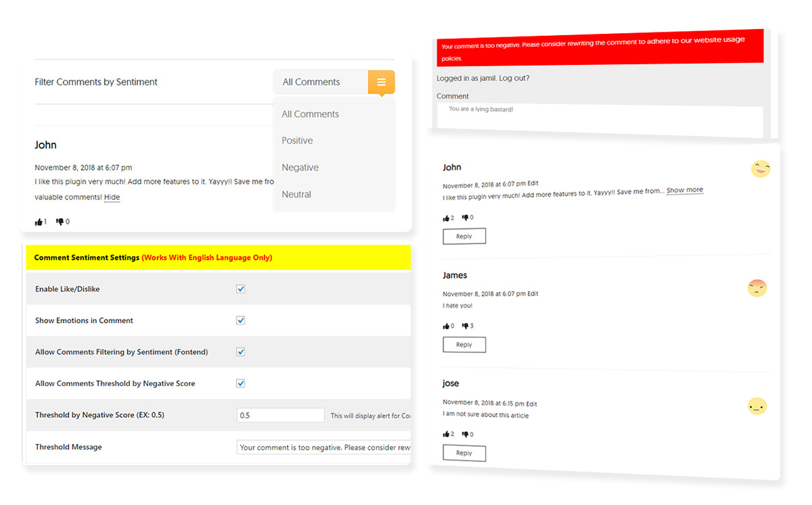The image size is (812, 505).
Task: Expand John's comment with Show more
Action: coord(684,190)
